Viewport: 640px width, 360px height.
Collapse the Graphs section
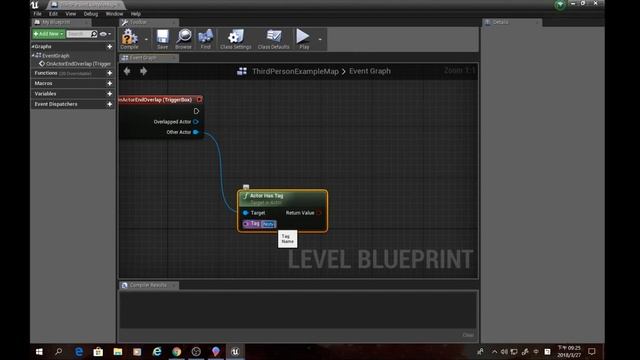[33, 47]
